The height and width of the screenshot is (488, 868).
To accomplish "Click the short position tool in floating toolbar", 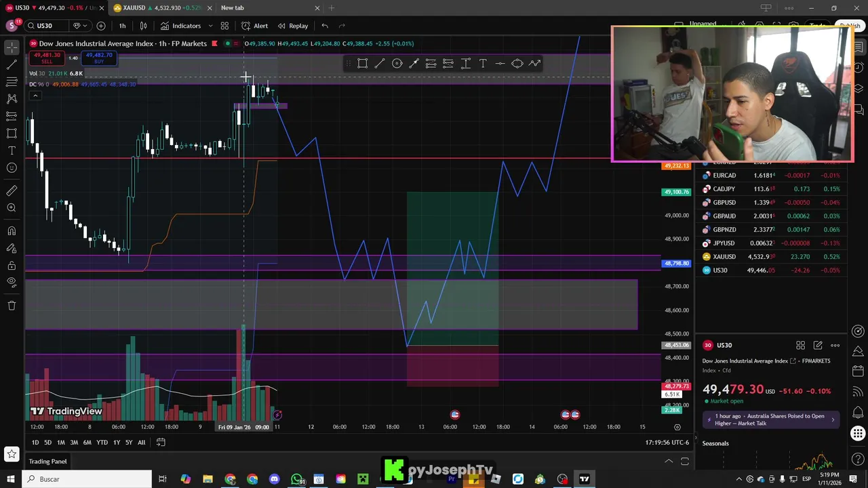I will point(448,64).
